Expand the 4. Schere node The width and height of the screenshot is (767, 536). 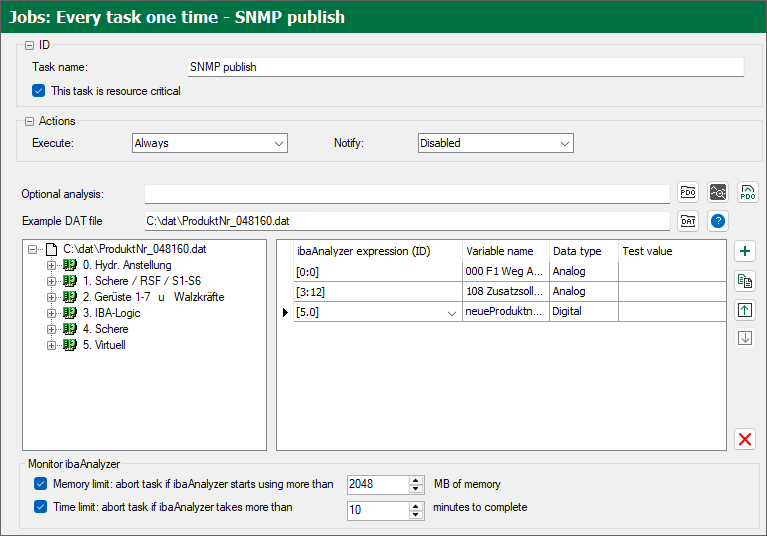51,329
